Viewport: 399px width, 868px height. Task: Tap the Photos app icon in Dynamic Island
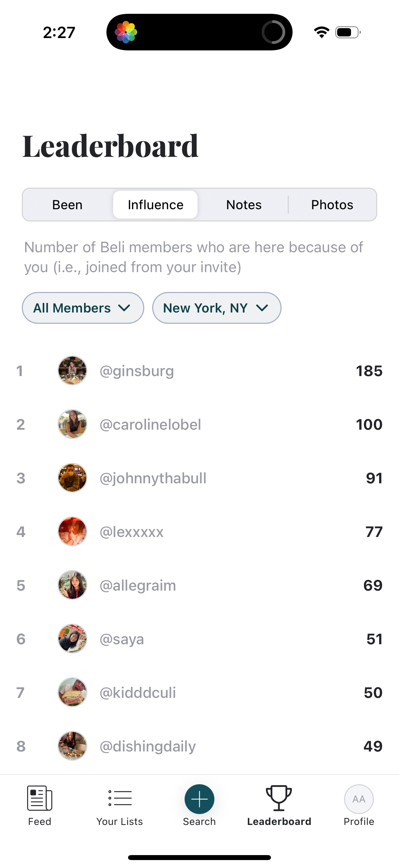tap(126, 32)
